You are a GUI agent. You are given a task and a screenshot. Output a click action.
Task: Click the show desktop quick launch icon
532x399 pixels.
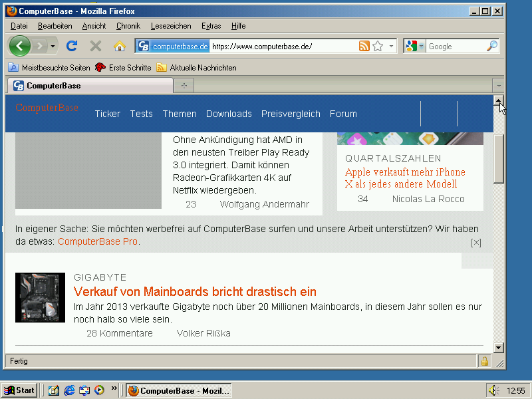tap(54, 390)
